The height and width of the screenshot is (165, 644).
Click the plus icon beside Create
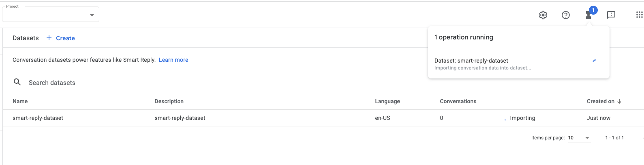(49, 38)
